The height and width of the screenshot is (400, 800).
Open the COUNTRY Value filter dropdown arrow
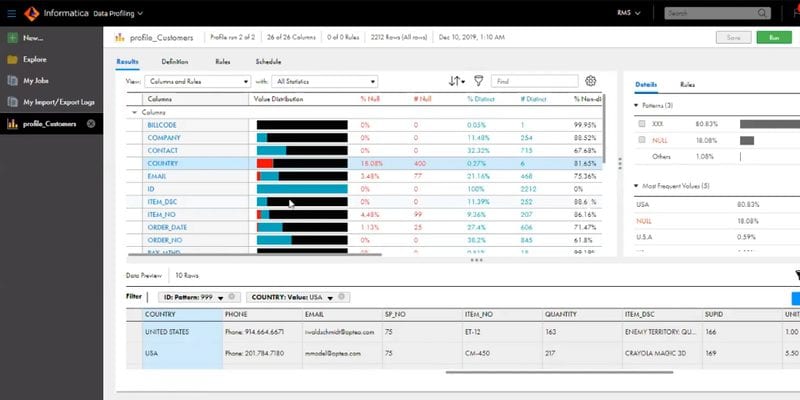click(x=330, y=297)
